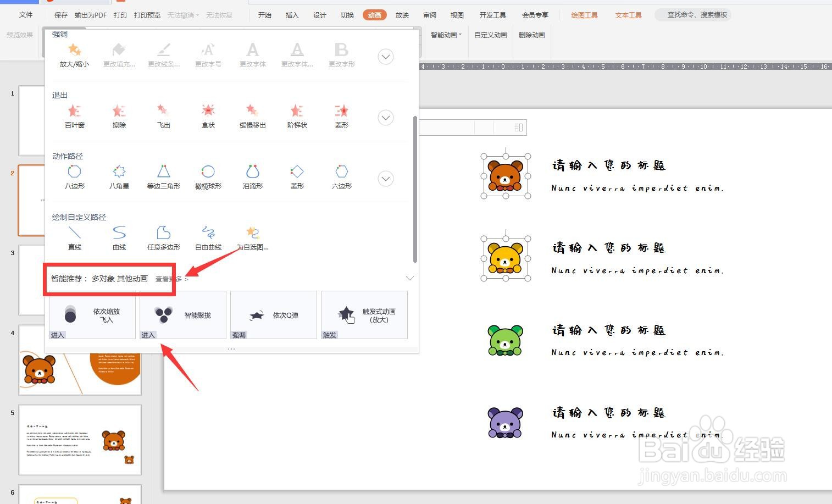Choose the 六边形 motion path
The image size is (832, 504).
[342, 178]
